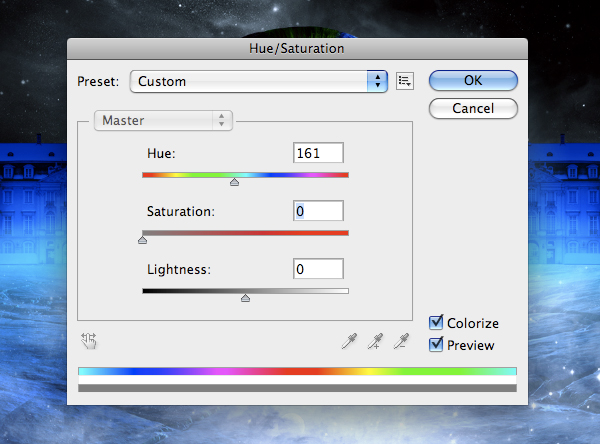Click the Hue slider handle

pyautogui.click(x=235, y=182)
